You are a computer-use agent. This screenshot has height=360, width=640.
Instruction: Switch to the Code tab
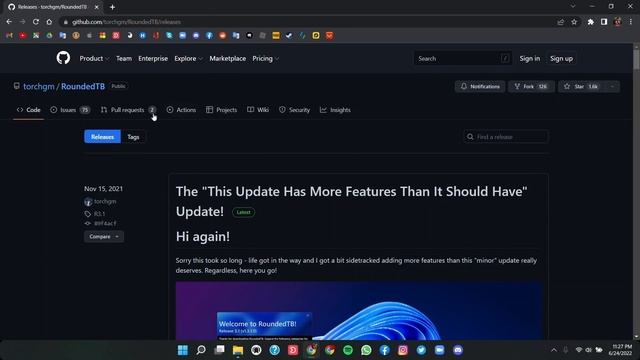(x=29, y=110)
